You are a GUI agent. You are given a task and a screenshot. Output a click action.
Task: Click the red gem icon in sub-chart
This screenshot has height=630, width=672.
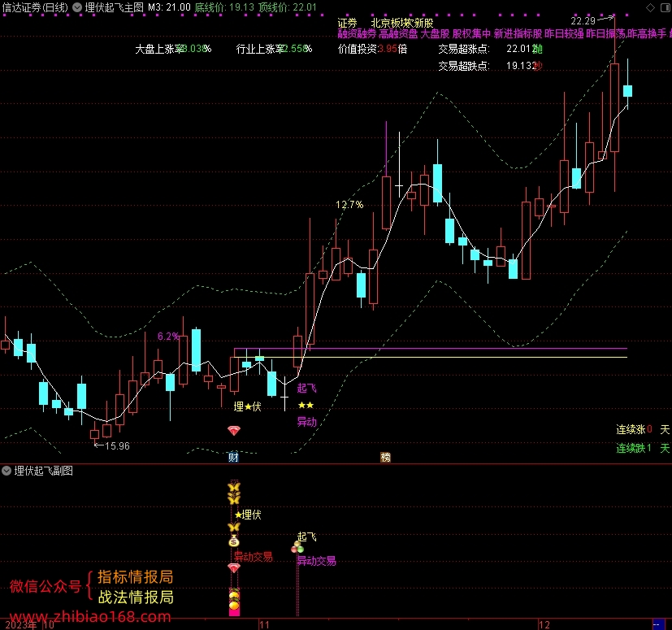[x=234, y=568]
